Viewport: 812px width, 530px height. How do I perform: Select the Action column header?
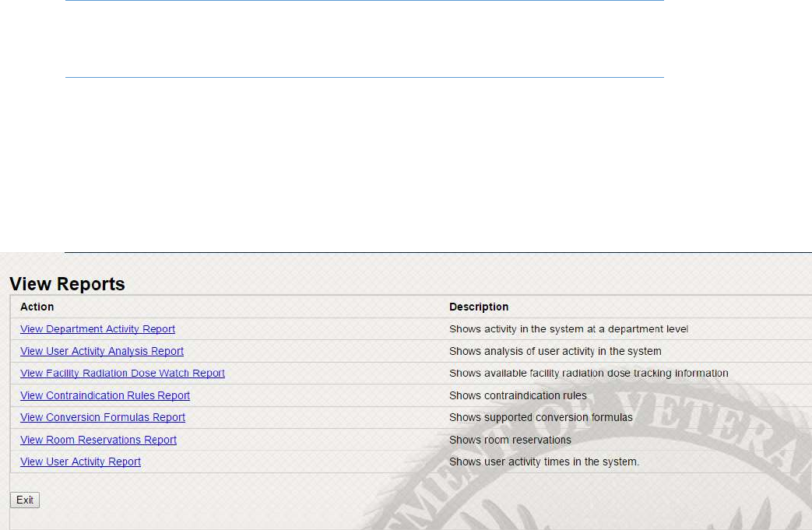[37, 307]
